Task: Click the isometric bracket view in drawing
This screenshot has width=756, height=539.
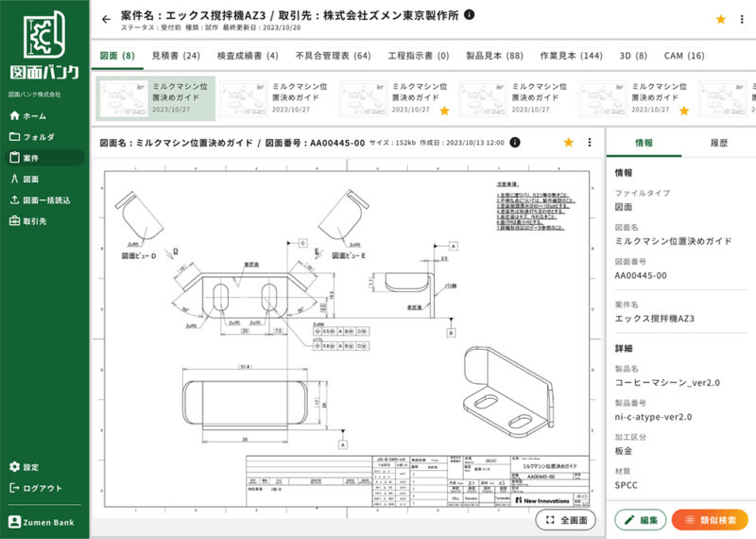Action: click(507, 391)
